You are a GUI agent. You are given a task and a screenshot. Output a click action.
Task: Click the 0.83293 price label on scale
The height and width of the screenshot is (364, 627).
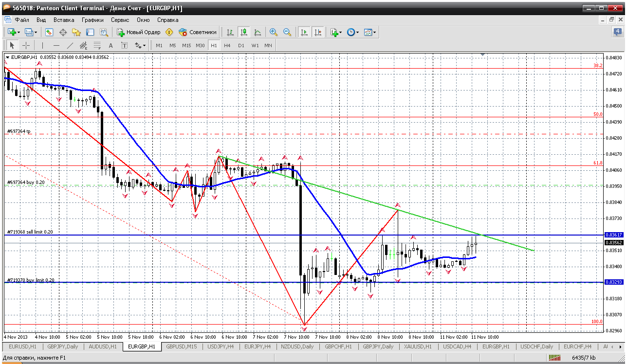614,282
